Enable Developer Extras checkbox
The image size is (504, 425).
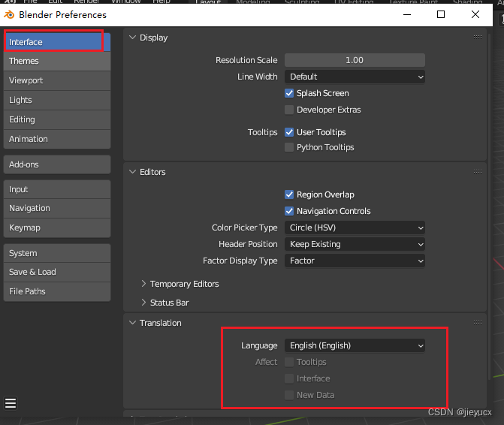click(x=289, y=110)
